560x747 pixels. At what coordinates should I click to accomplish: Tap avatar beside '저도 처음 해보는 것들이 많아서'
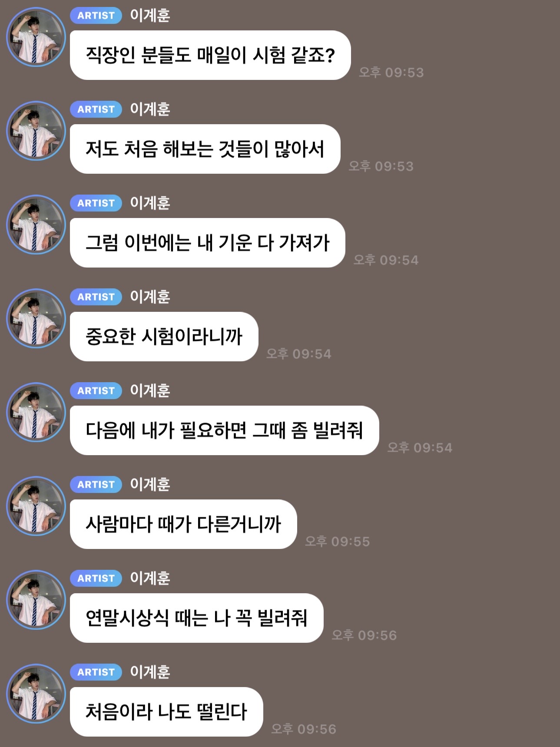pos(36,131)
